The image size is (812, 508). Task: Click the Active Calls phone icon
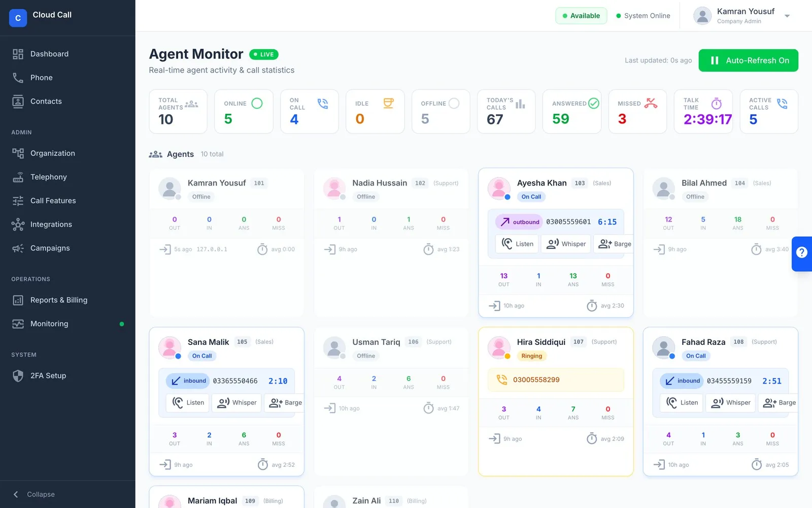pyautogui.click(x=783, y=104)
